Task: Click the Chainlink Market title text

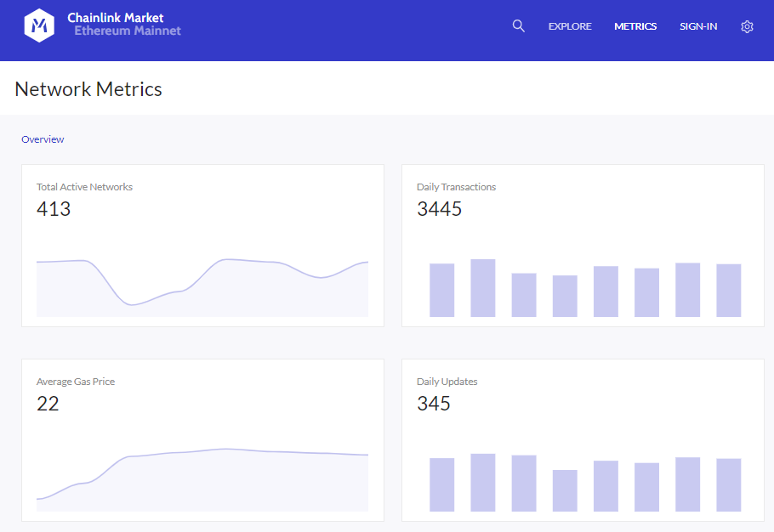Action: click(x=115, y=18)
